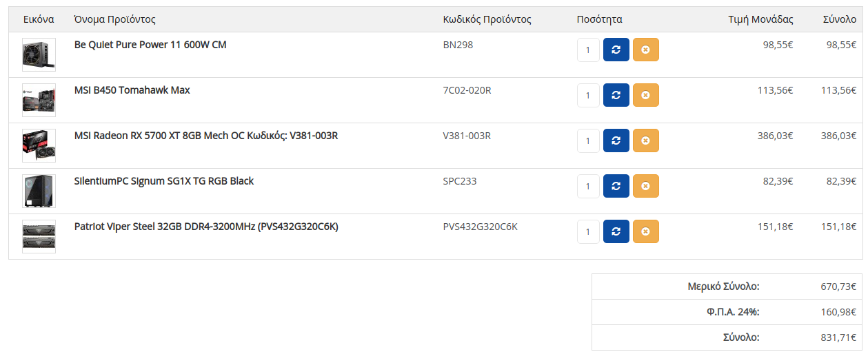Open MSI B450 Tomahawk Max product page
Image resolution: width=868 pixels, height=354 pixels.
click(132, 90)
